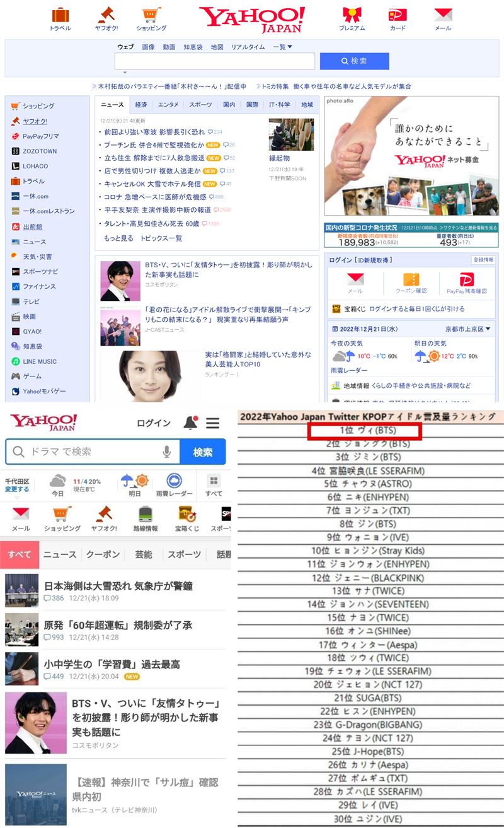Open 知恵袋 in the left sidebar
504x828 pixels.
coord(33,346)
